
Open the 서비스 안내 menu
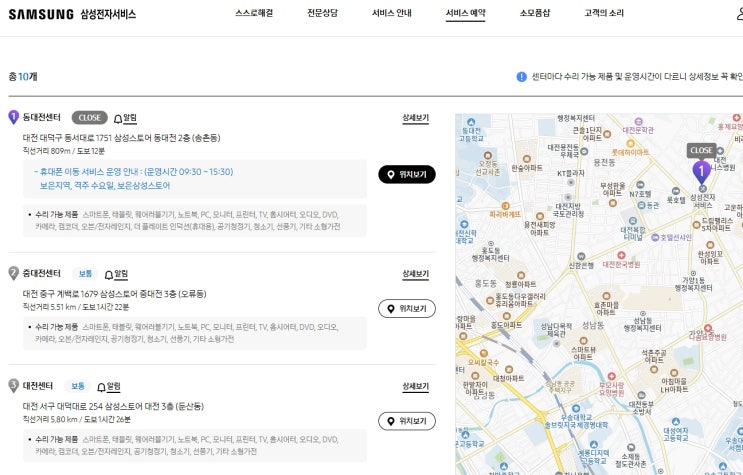tap(391, 13)
